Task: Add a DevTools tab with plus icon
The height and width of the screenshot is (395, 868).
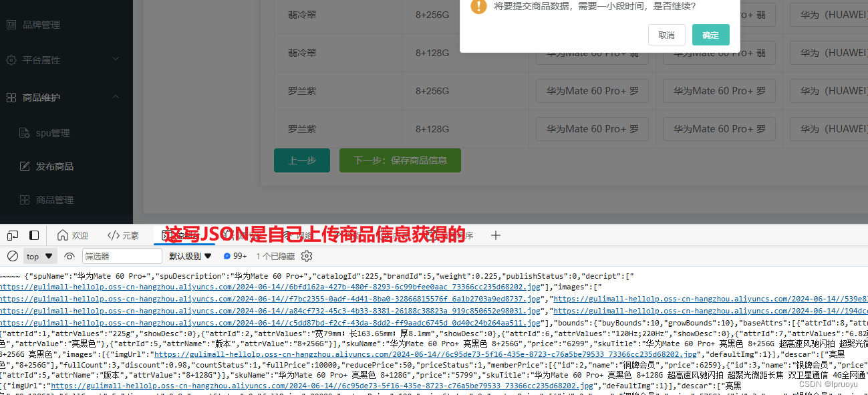Action: 495,235
